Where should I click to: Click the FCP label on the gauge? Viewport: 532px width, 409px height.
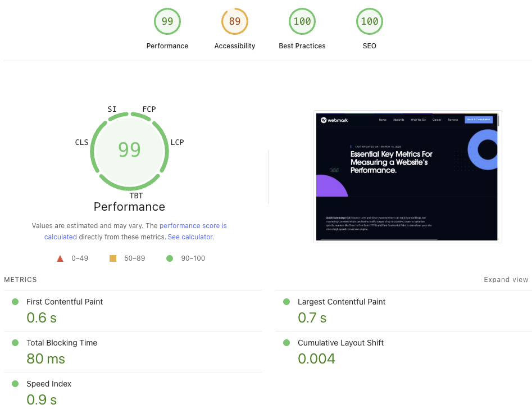148,109
